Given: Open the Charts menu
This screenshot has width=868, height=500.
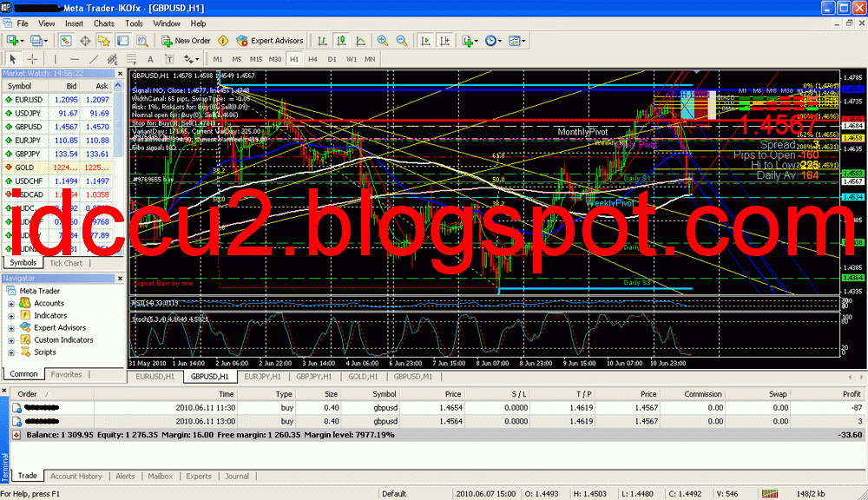Looking at the screenshot, I should 103,23.
